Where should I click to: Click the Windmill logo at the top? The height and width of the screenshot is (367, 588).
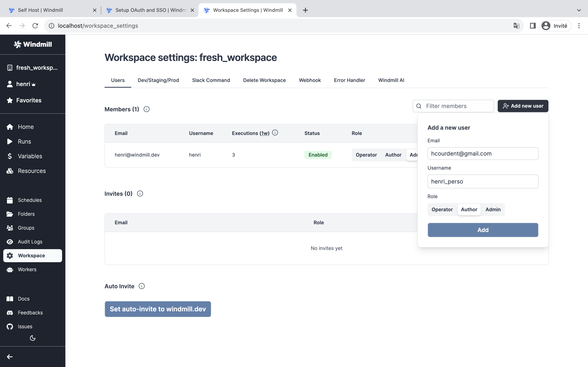coord(32,44)
